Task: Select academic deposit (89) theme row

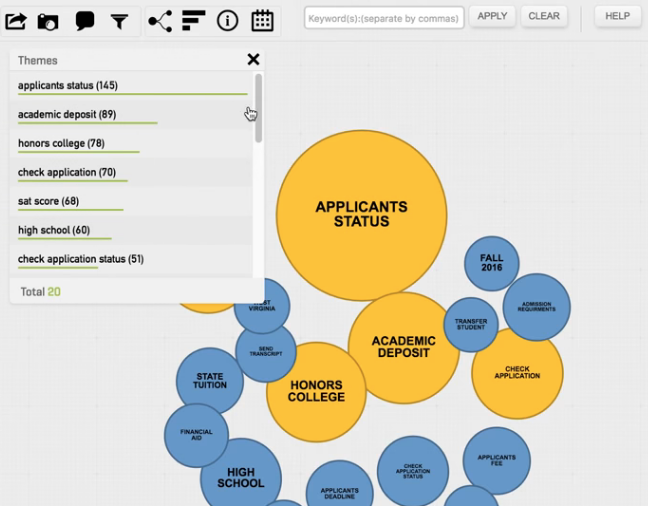Action: tap(131, 115)
